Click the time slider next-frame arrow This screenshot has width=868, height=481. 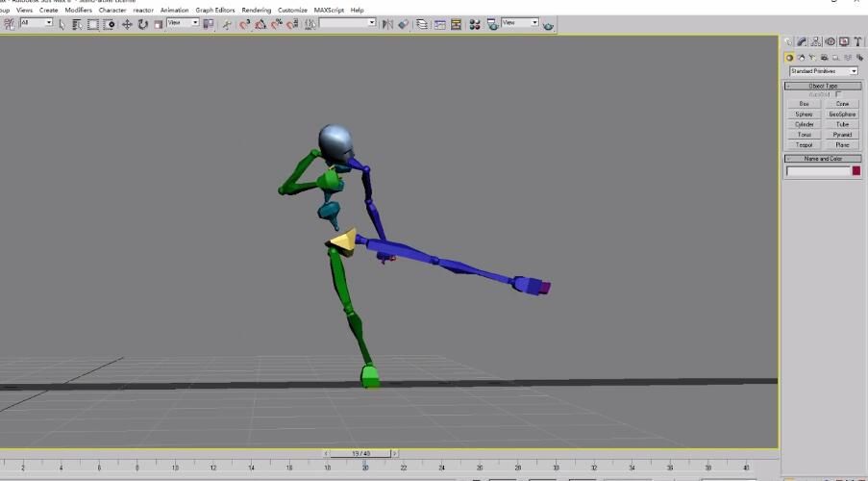click(395, 453)
